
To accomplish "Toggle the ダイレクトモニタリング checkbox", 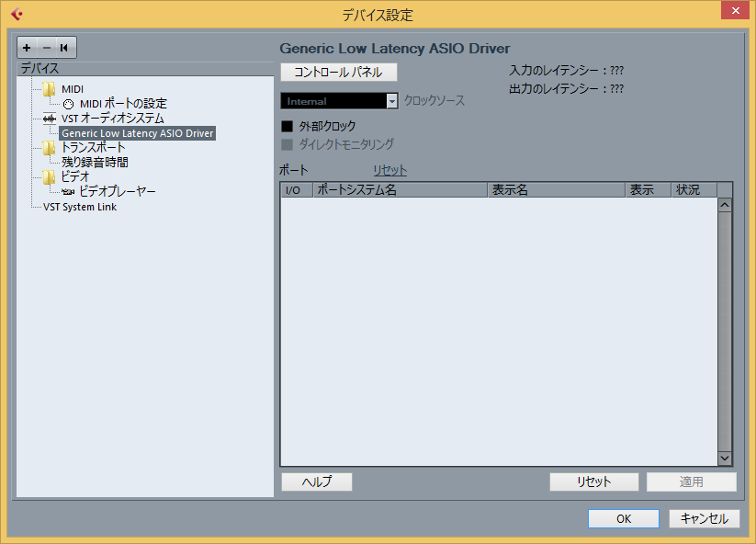I will coord(287,144).
